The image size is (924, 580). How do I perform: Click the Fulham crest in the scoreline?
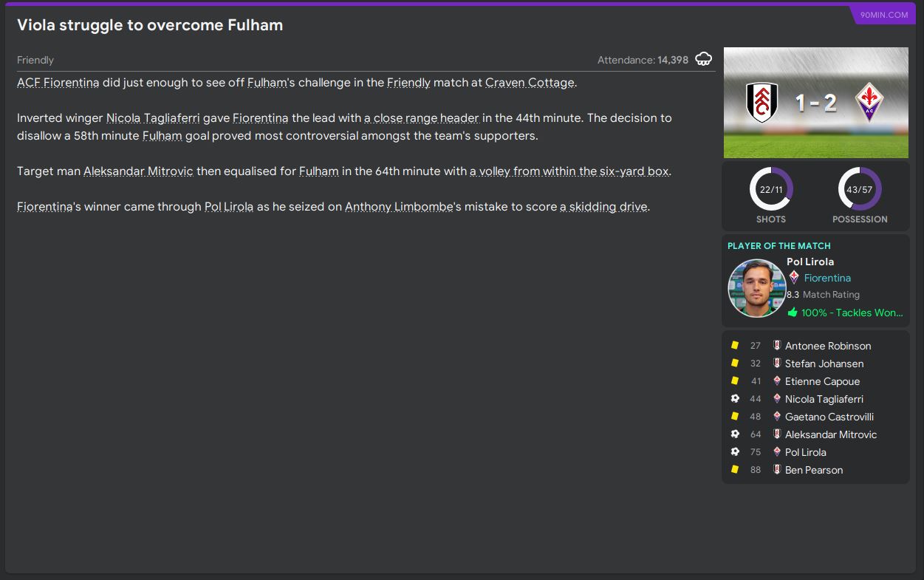(x=761, y=102)
